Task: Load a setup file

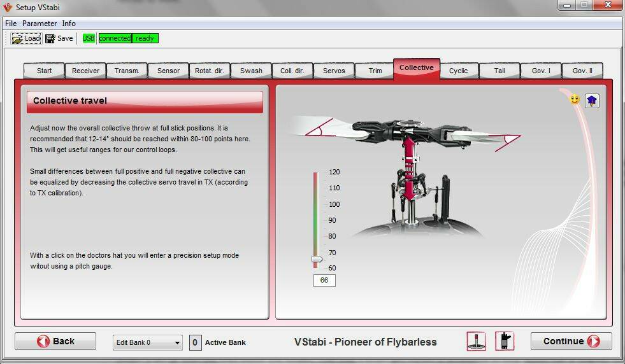Action: (x=26, y=38)
